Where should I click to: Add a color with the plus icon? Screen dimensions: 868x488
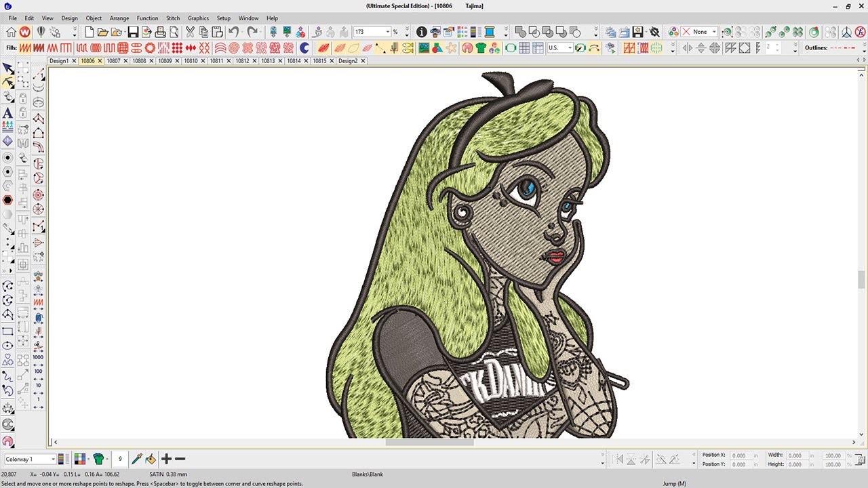tap(167, 459)
